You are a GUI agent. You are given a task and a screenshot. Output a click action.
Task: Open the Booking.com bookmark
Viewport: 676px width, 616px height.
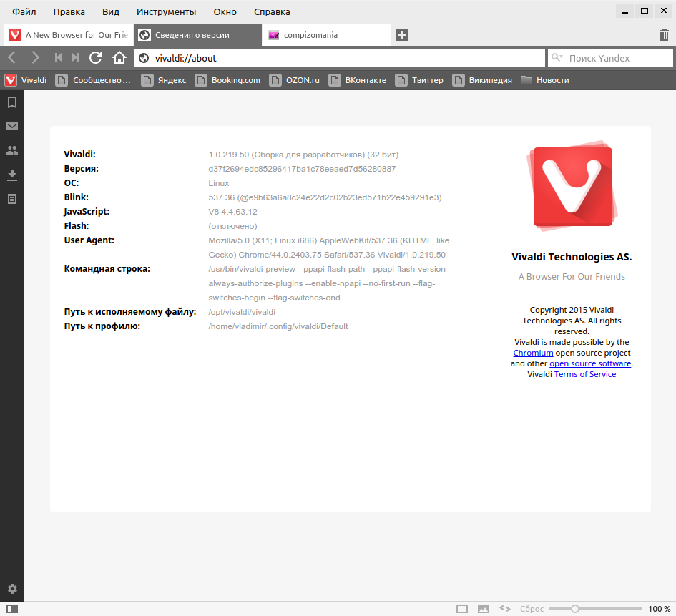(x=228, y=80)
